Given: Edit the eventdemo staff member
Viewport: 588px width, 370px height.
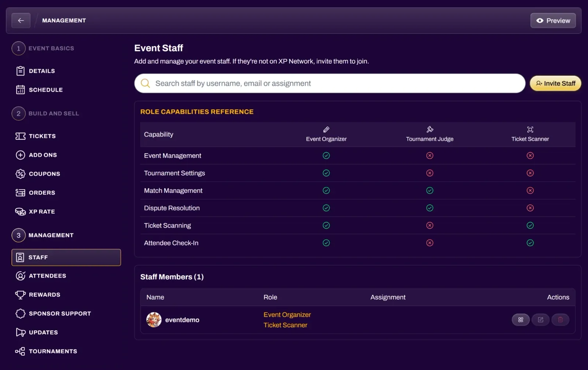Looking at the screenshot, I should click(x=541, y=320).
